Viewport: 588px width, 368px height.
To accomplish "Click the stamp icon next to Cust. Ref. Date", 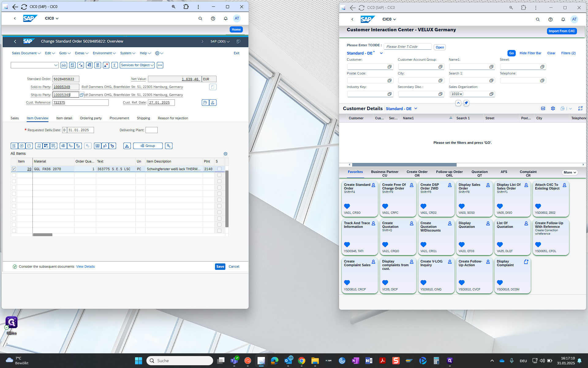I will click(213, 103).
